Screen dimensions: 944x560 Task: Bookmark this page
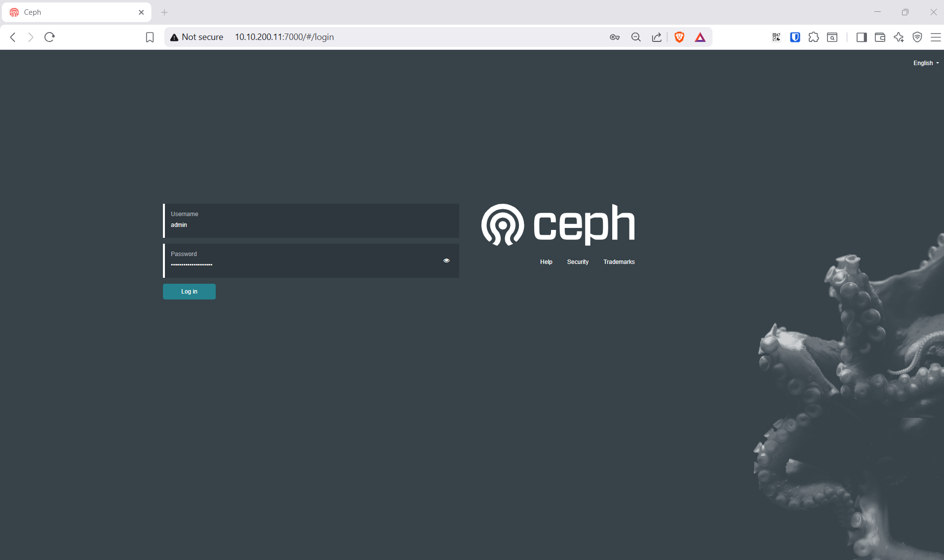point(150,37)
